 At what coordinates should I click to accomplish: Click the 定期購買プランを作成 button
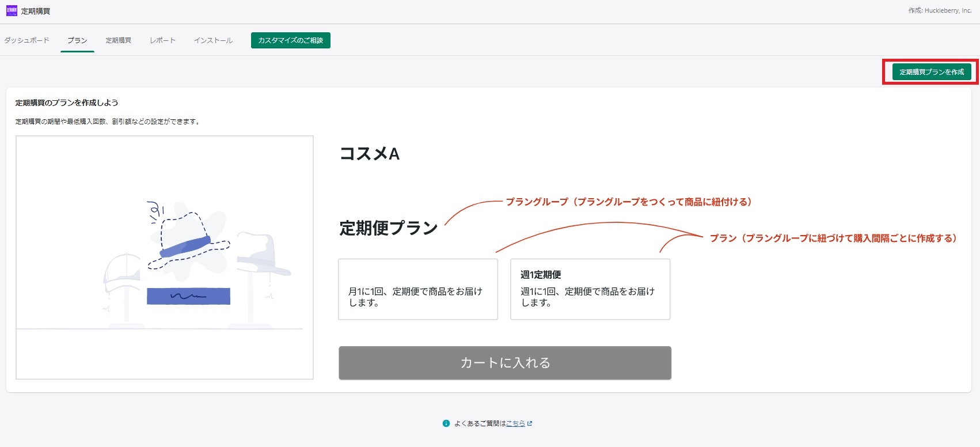pyautogui.click(x=932, y=72)
